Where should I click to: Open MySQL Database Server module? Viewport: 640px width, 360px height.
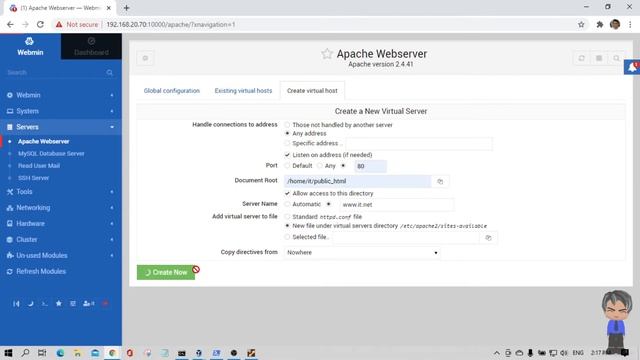[x=51, y=154]
